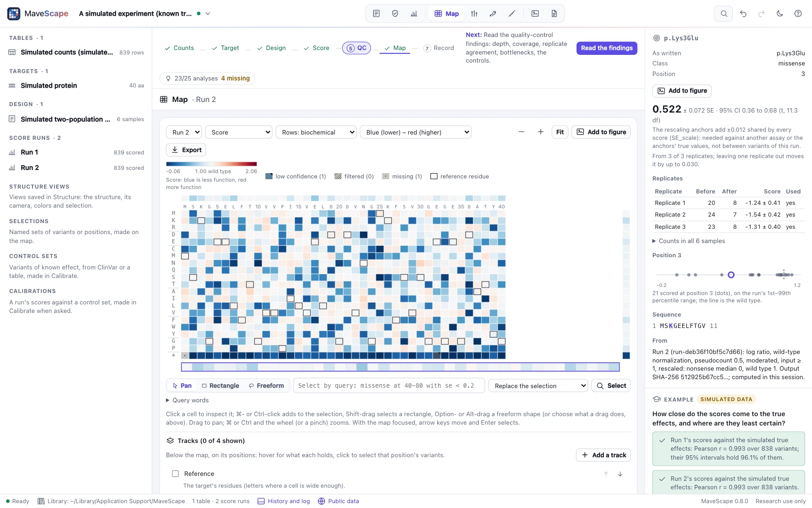Click the highlighted position 3 circle marker

(731, 275)
